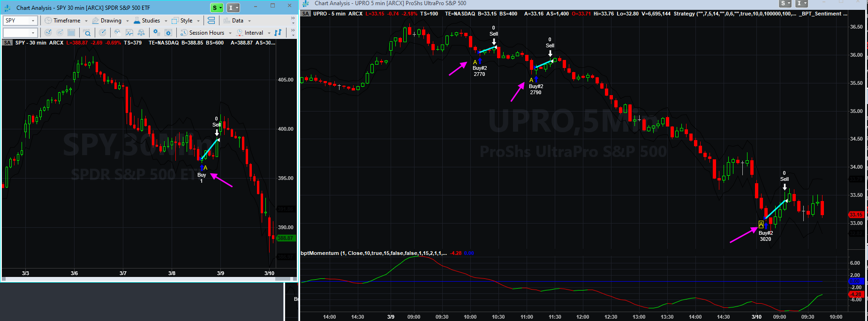Click the stacked panels layout icon
Image resolution: width=868 pixels, height=321 pixels.
[211, 21]
